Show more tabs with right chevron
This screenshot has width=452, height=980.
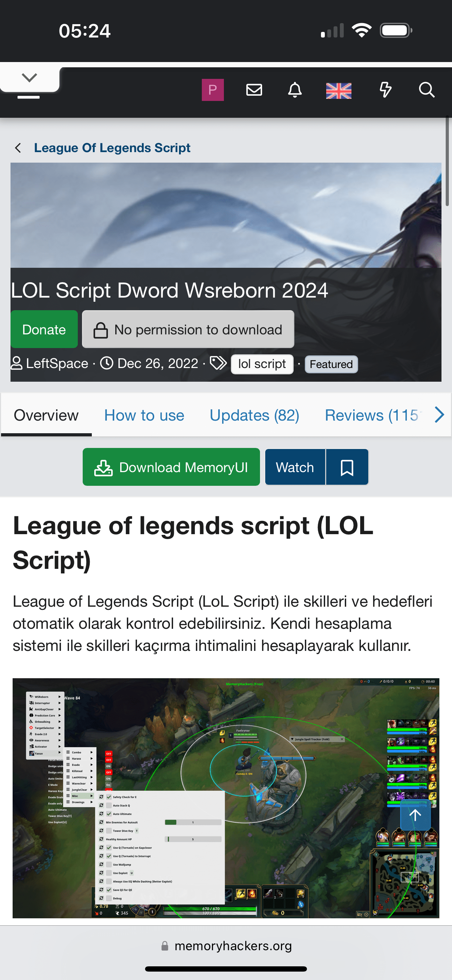(x=439, y=415)
